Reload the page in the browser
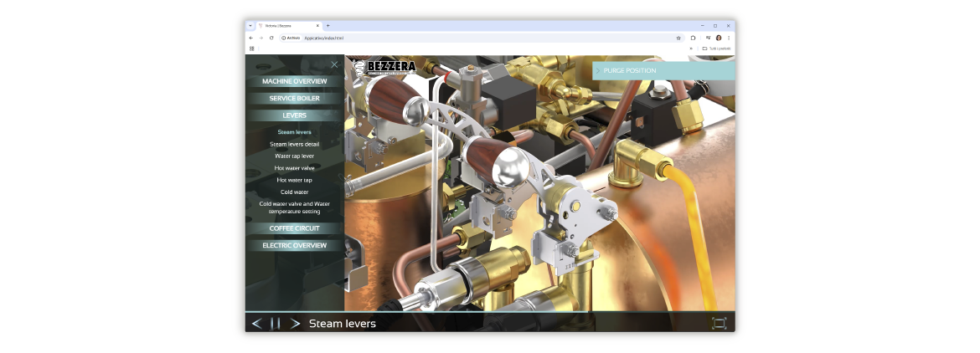Screen dimensions: 980x353 coord(271,38)
